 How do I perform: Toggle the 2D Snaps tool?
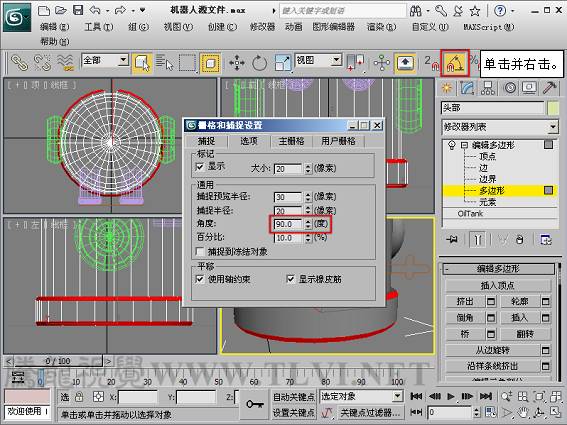point(432,63)
